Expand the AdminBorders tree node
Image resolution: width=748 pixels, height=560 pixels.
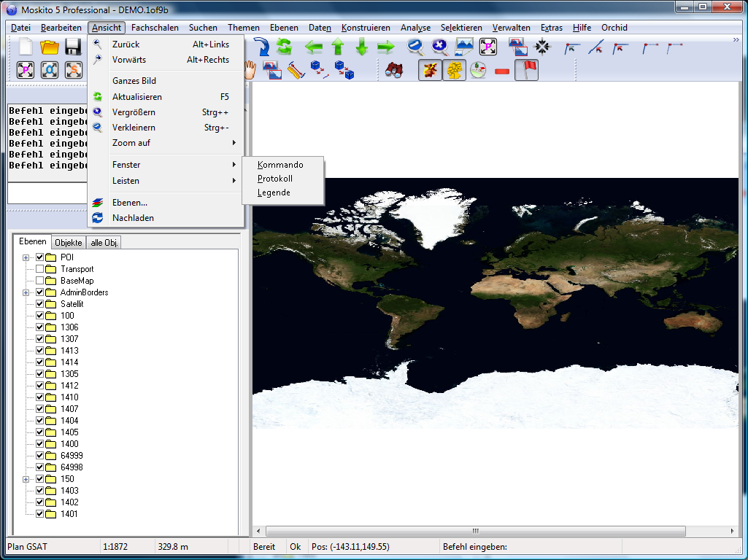point(26,292)
